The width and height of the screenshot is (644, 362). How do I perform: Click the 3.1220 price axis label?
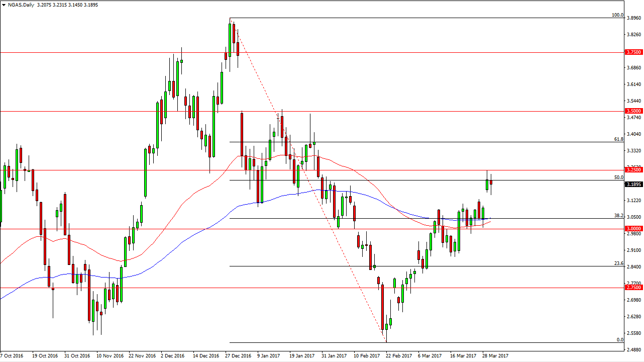[634, 201]
